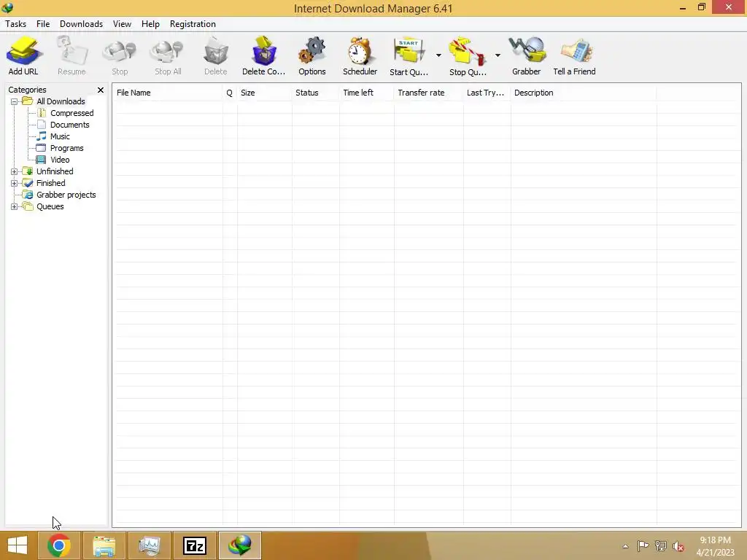
Task: Open the Action Center flag icon
Action: 643,545
